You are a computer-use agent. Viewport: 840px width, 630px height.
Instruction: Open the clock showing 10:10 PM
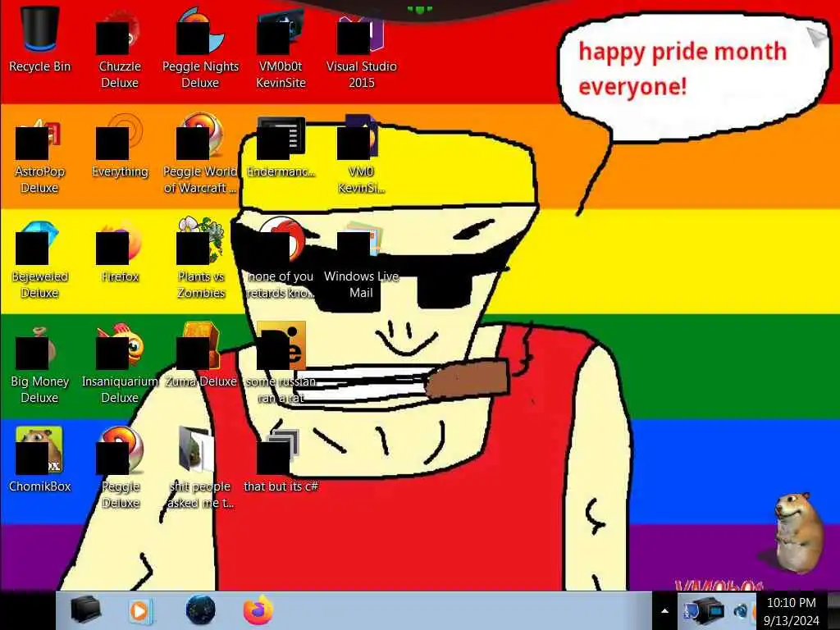pos(792,603)
